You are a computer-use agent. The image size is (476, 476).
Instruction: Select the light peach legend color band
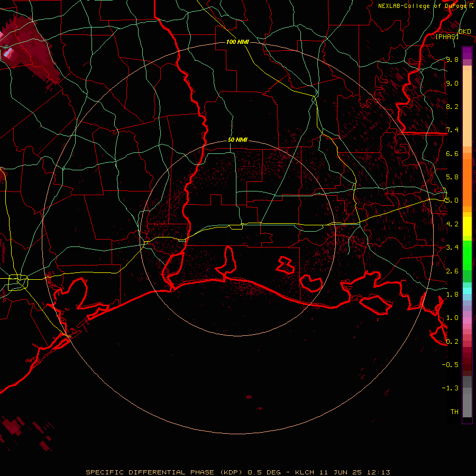pos(467,108)
